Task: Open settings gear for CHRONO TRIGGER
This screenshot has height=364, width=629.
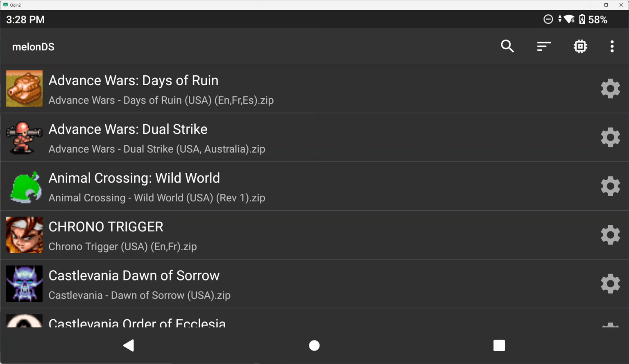Action: [x=610, y=235]
